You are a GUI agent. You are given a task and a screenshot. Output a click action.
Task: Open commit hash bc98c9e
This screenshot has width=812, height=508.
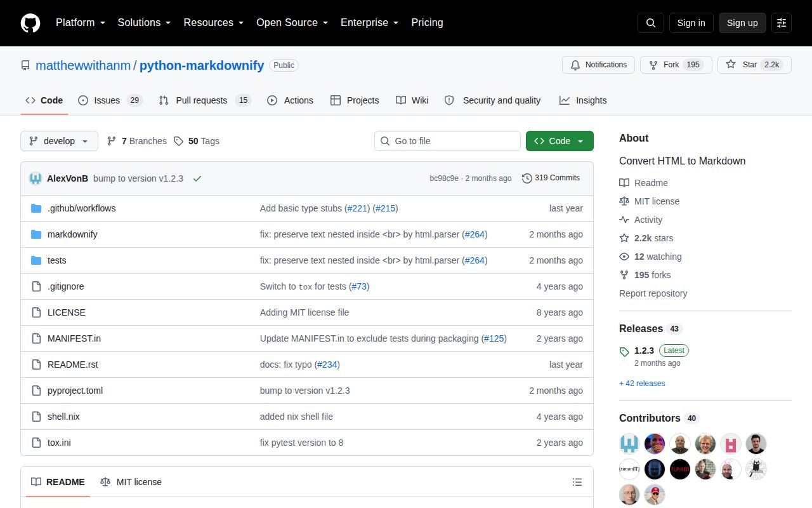point(444,178)
